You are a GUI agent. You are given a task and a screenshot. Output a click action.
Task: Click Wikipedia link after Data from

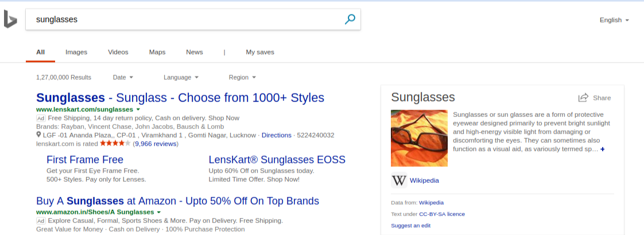pos(431,202)
